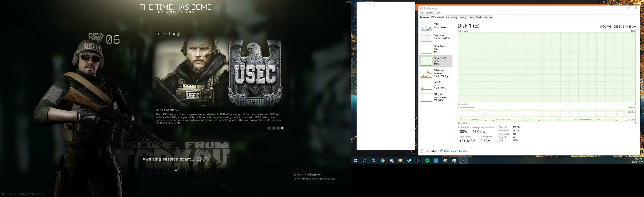Click Average response time 18.0 ms value
The width and height of the screenshot is (644, 197).
pos(478,132)
